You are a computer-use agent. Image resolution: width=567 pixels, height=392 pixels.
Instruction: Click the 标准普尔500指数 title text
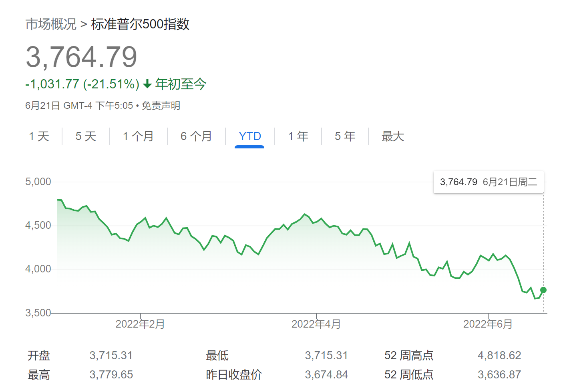tap(140, 24)
